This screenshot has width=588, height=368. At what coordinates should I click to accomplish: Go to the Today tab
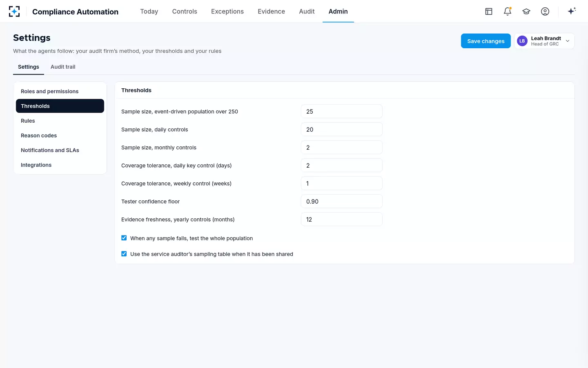[x=149, y=11]
